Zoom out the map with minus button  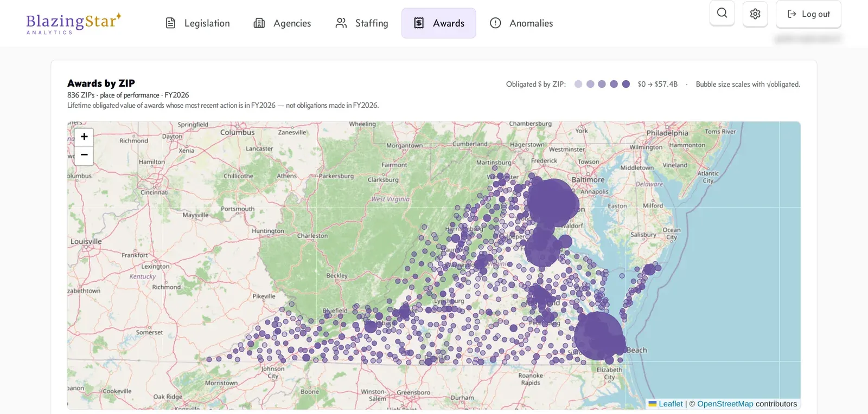tap(84, 155)
